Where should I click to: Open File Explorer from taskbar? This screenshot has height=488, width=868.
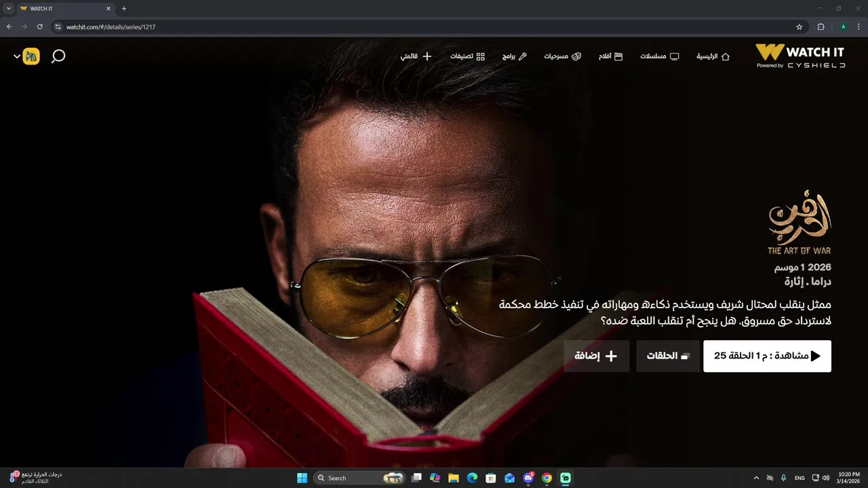454,478
